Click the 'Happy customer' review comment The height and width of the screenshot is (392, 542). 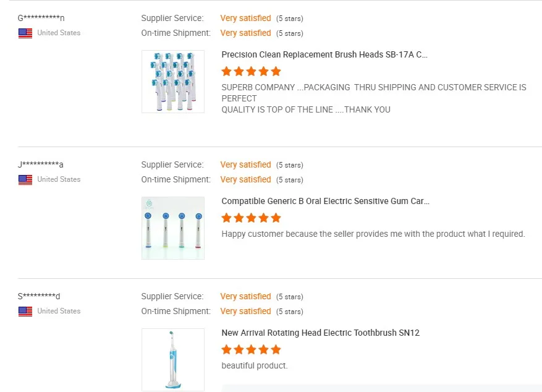click(x=373, y=234)
